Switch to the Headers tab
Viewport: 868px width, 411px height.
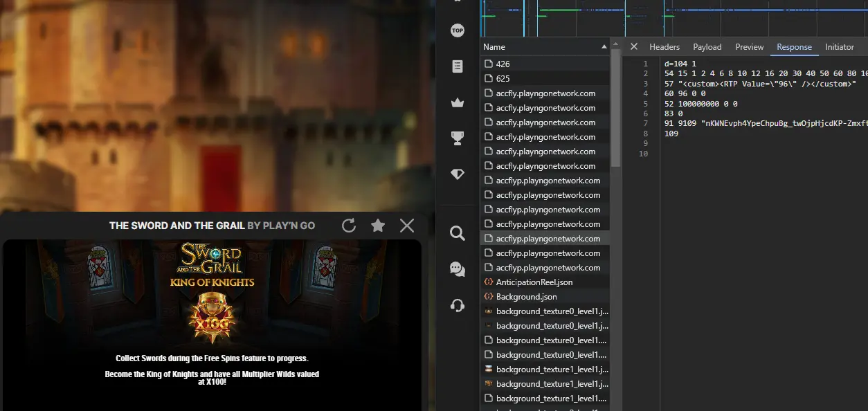point(664,46)
